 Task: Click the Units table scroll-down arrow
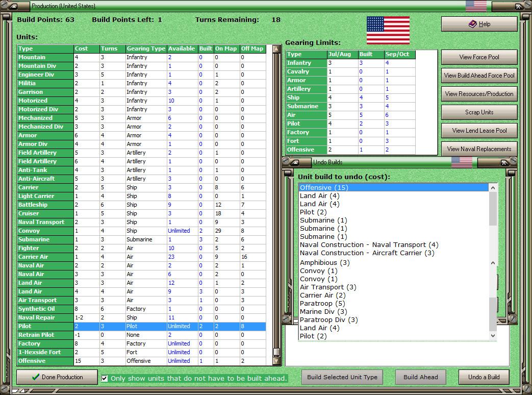276,361
